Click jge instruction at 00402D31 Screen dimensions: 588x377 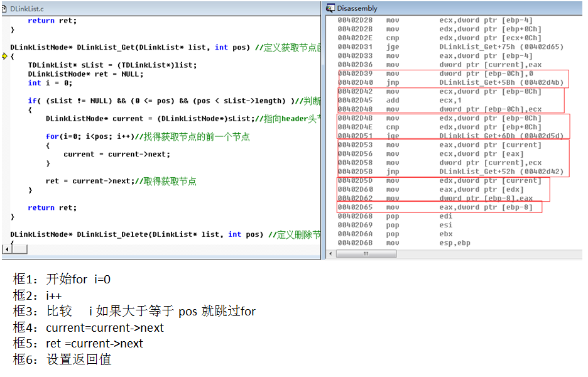pos(450,47)
